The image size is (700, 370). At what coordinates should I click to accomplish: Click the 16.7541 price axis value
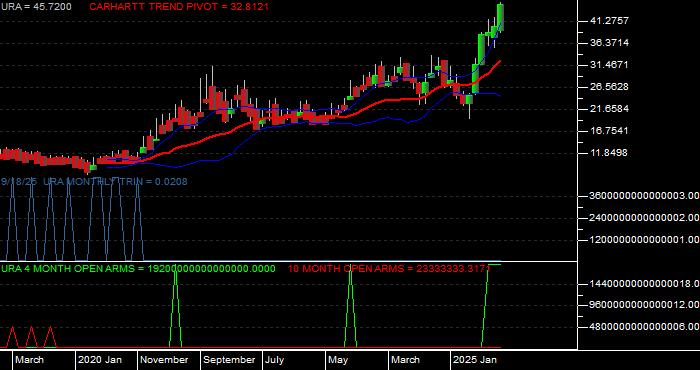click(609, 131)
